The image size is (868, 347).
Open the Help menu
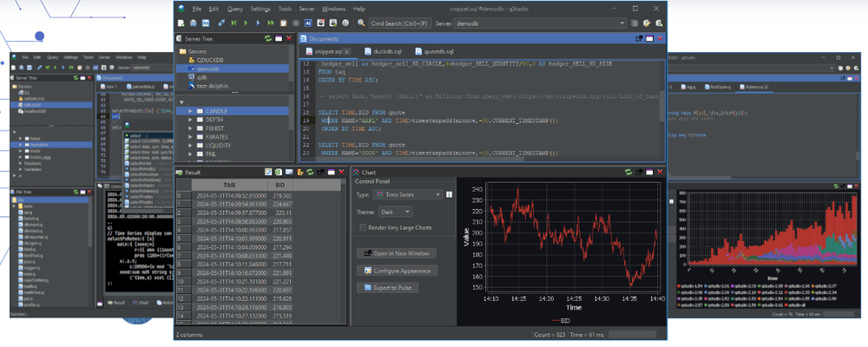(x=358, y=9)
